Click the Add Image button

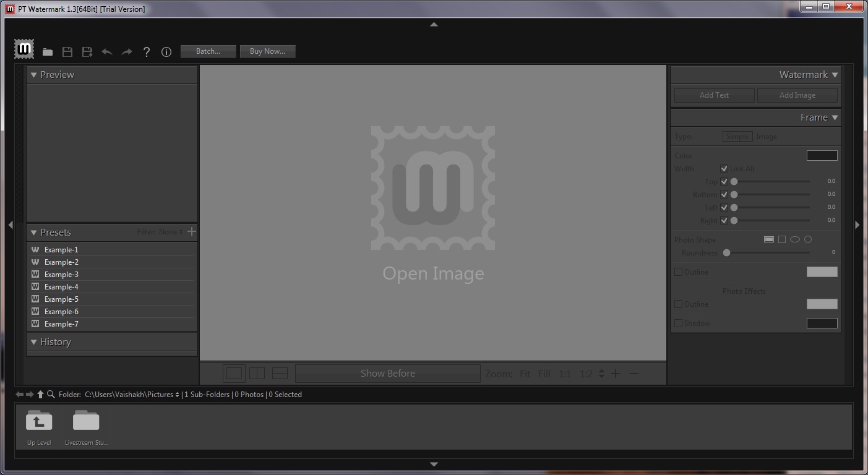click(797, 95)
